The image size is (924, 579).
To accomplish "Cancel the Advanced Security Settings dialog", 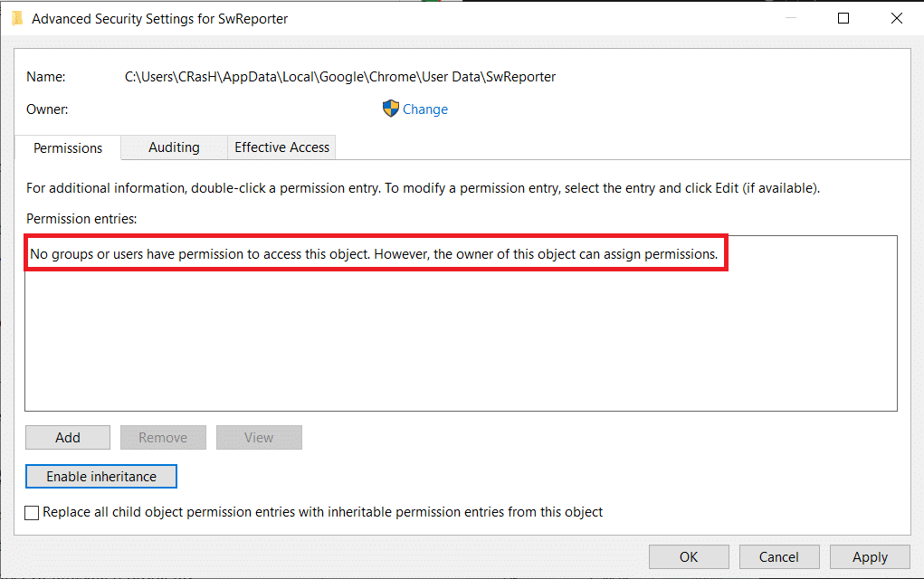I will [779, 557].
